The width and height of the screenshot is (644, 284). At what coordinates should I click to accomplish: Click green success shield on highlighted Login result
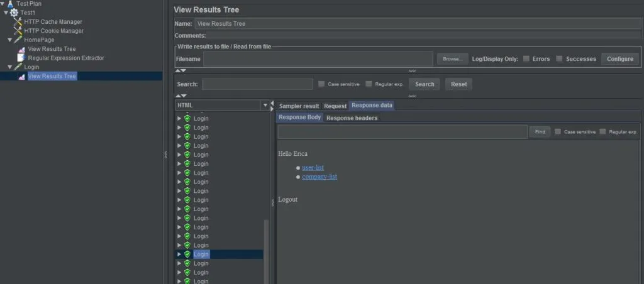click(187, 254)
